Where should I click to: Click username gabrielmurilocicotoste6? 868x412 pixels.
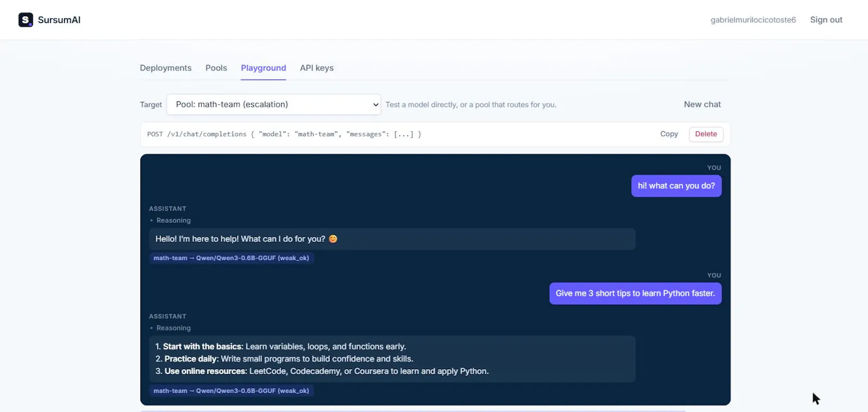tap(753, 20)
